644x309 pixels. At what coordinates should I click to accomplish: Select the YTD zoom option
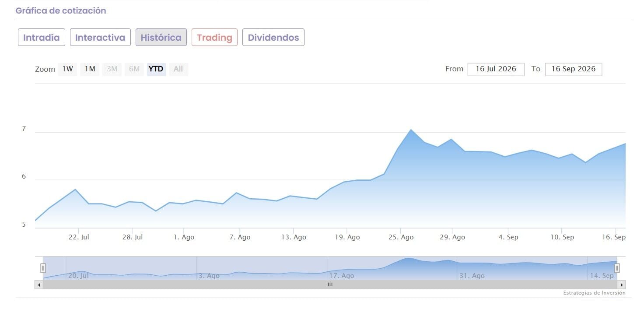tap(156, 69)
